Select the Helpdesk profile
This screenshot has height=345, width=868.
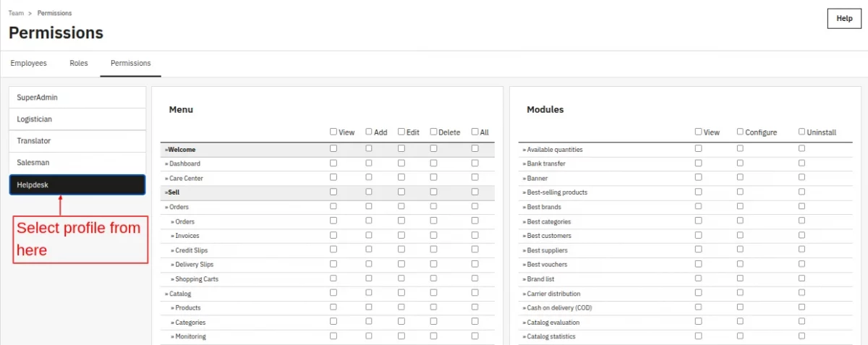(x=77, y=185)
